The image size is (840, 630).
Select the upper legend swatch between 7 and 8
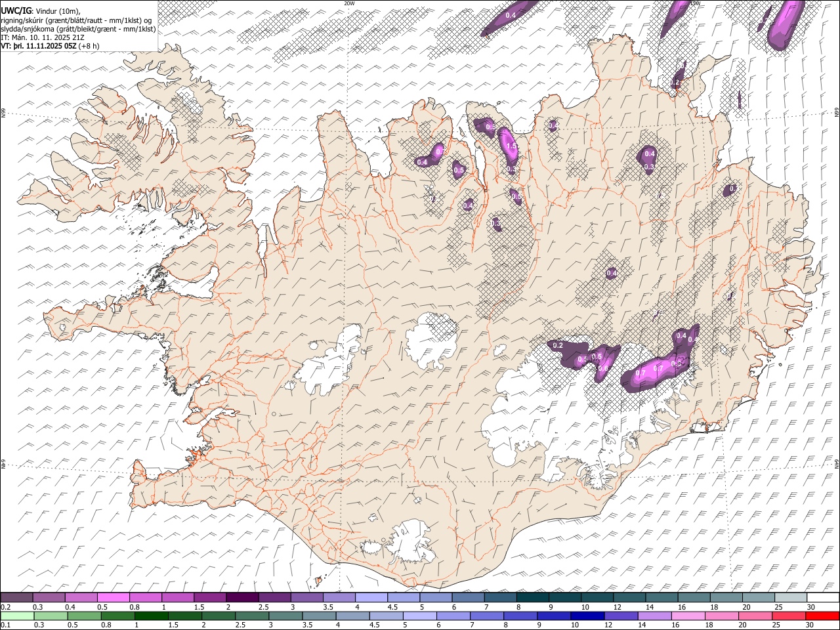499,597
